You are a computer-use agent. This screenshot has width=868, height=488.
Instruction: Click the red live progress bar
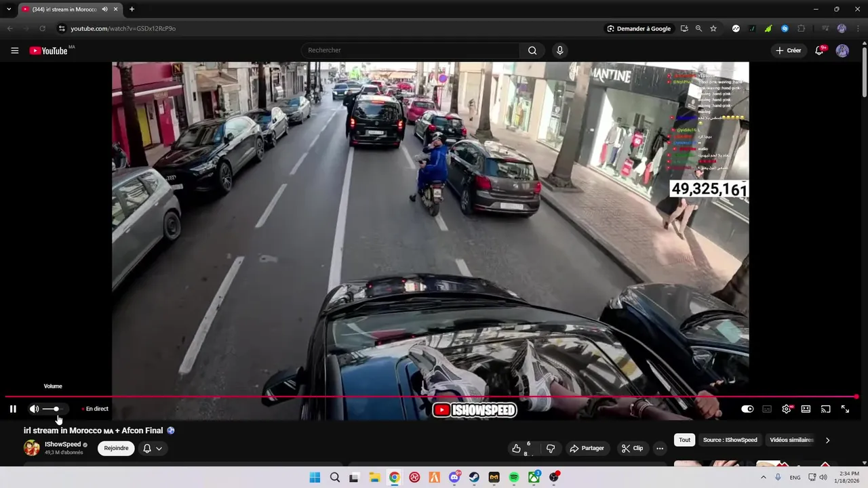431,396
